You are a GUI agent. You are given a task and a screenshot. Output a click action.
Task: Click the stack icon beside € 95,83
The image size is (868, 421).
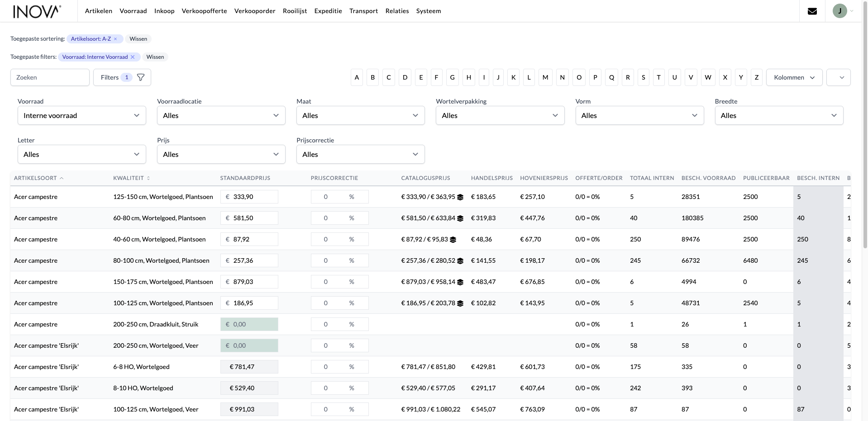coord(453,240)
